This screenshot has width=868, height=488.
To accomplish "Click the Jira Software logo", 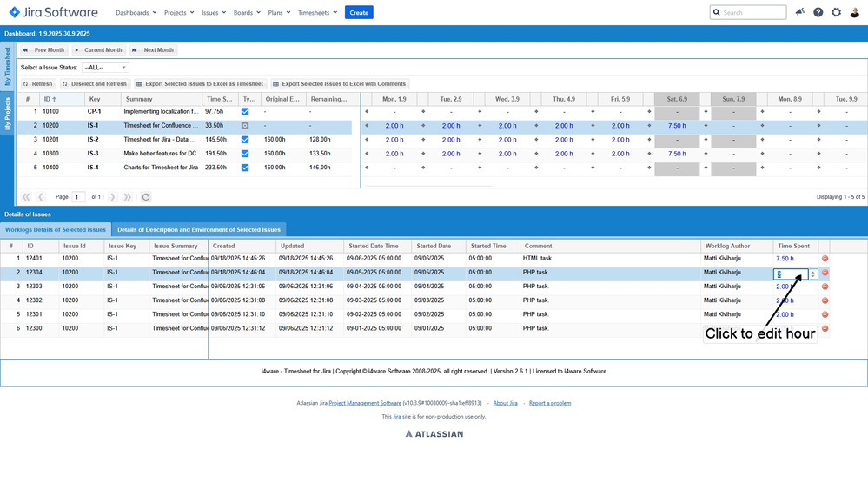I will [x=54, y=12].
